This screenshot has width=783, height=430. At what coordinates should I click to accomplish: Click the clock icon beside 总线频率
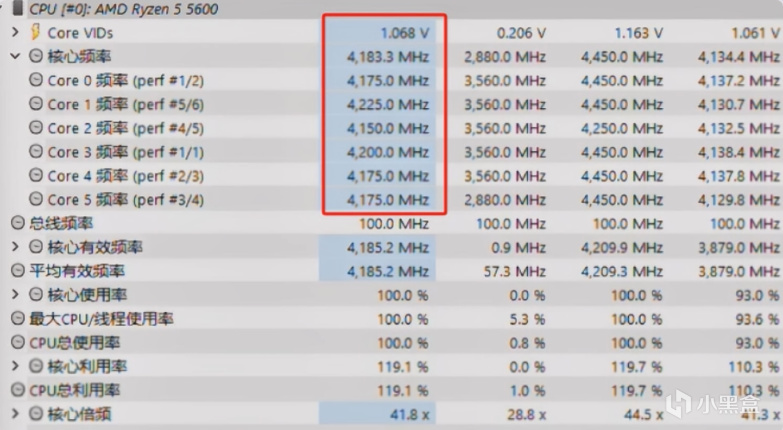[18, 223]
